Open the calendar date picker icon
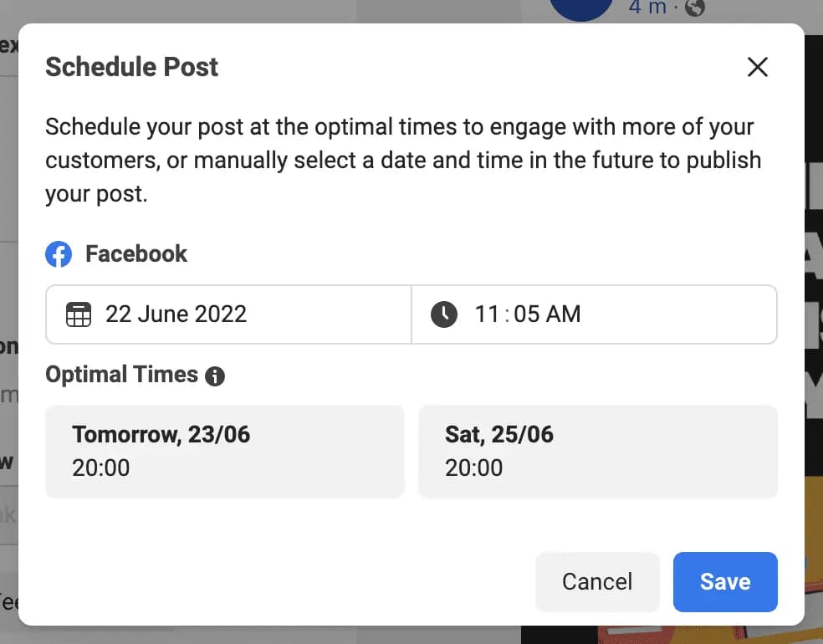Screen dimensions: 823x644 coord(78,314)
